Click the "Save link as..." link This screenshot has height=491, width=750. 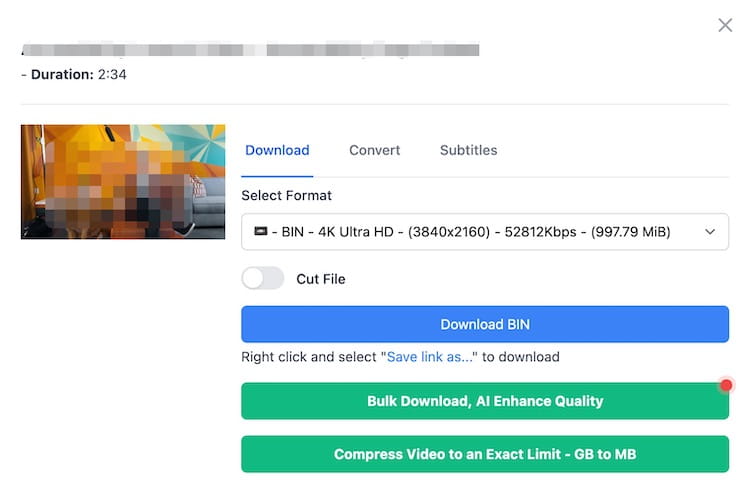430,357
